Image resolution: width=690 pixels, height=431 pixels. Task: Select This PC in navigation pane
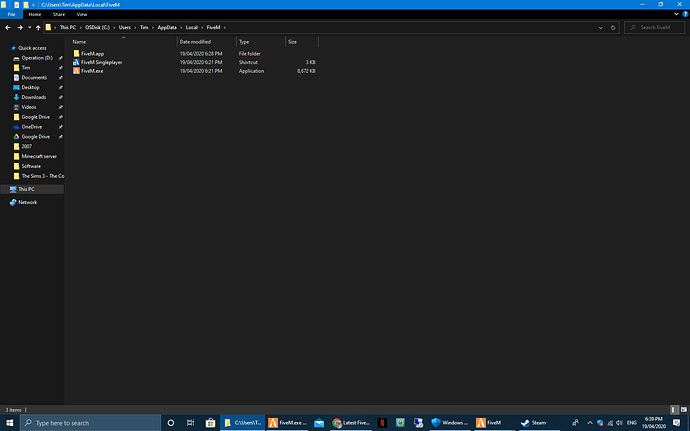point(26,189)
